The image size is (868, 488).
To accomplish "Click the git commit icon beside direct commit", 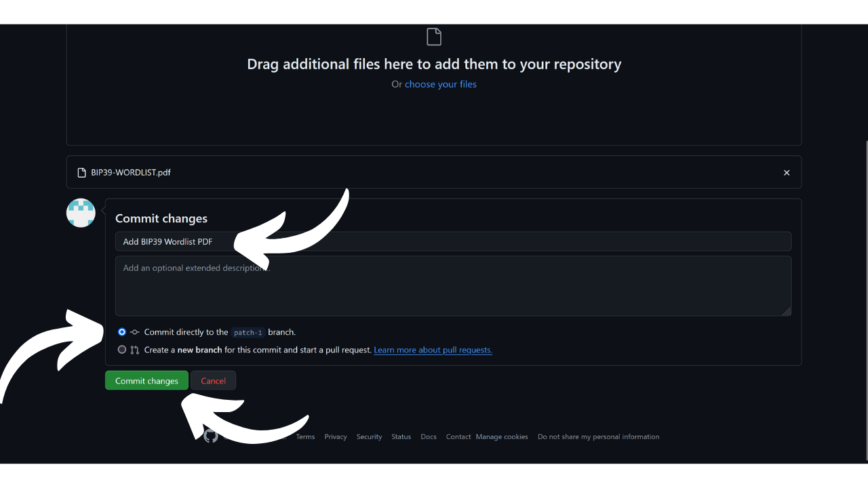I will (135, 332).
